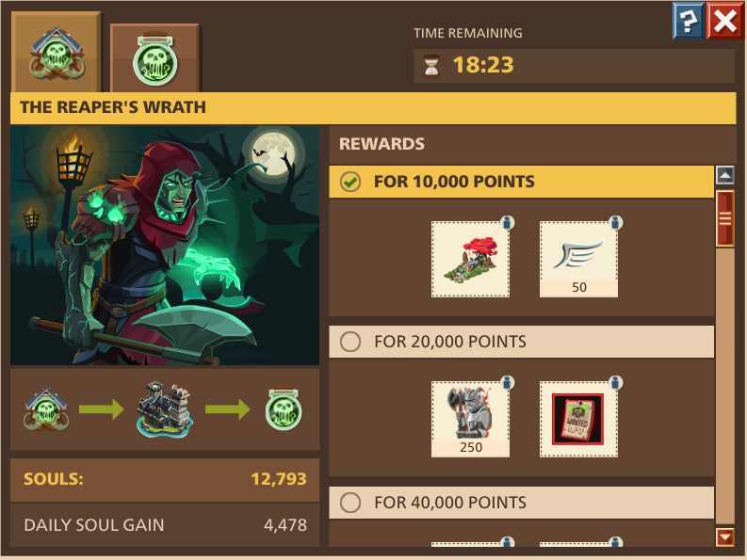
Task: Click the red scrollbar handle
Action: 724,218
